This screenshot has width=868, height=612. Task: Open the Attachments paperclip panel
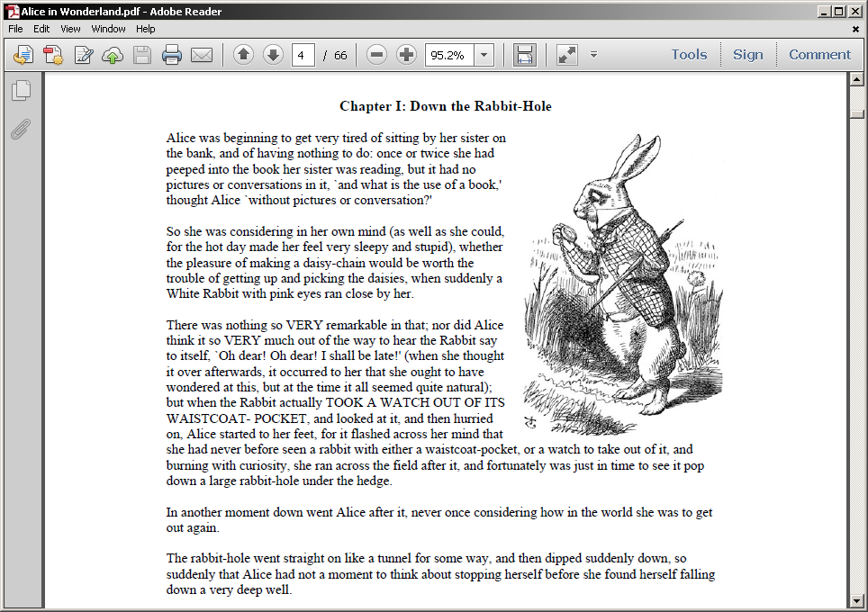[21, 130]
